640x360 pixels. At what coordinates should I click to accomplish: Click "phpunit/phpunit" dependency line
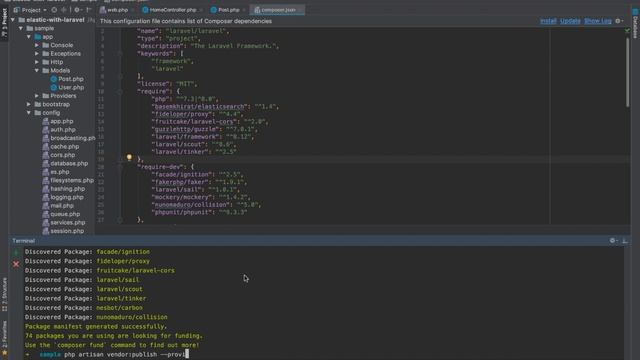click(199, 212)
